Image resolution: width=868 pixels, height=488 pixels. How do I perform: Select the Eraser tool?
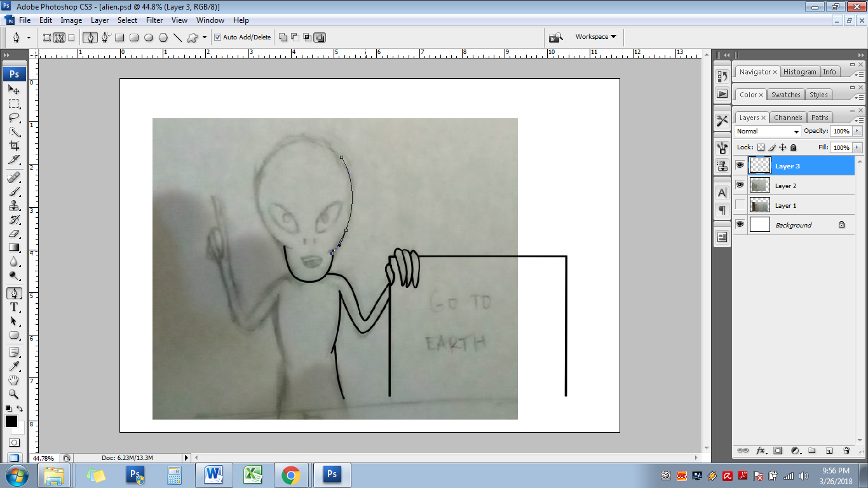click(x=14, y=233)
